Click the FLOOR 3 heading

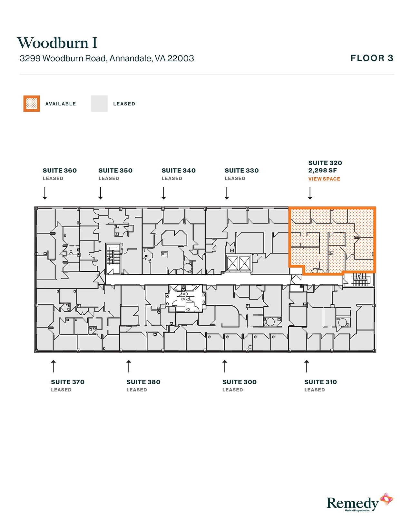click(372, 58)
